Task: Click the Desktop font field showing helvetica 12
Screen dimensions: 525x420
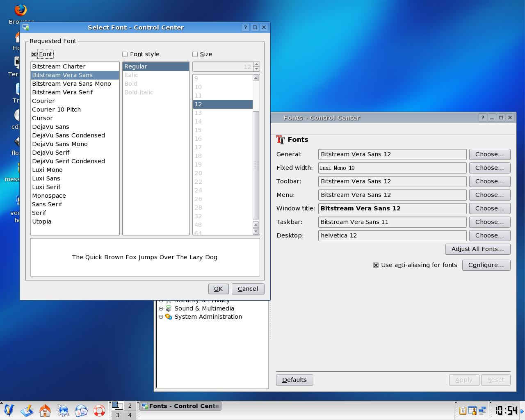Action: coord(393,235)
